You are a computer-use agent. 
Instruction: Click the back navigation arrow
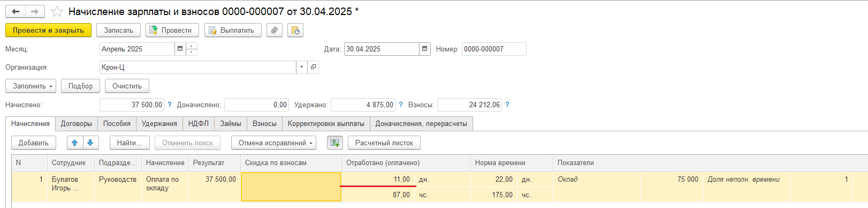pos(16,11)
